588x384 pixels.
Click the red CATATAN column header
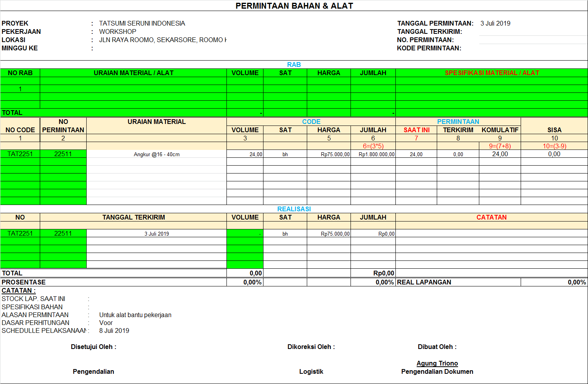point(492,217)
